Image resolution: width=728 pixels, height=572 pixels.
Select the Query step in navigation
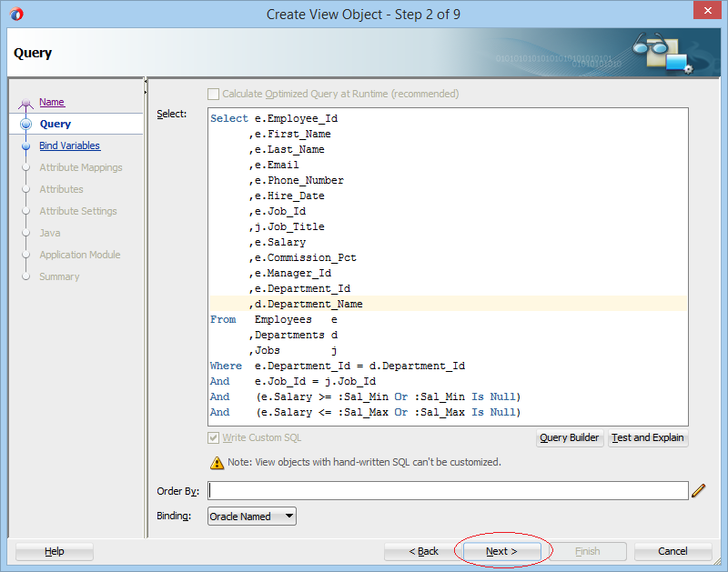tap(56, 124)
